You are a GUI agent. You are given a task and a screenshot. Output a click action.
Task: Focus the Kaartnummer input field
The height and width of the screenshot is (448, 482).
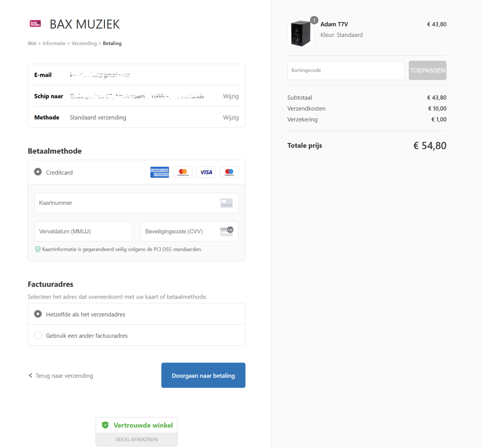(137, 203)
